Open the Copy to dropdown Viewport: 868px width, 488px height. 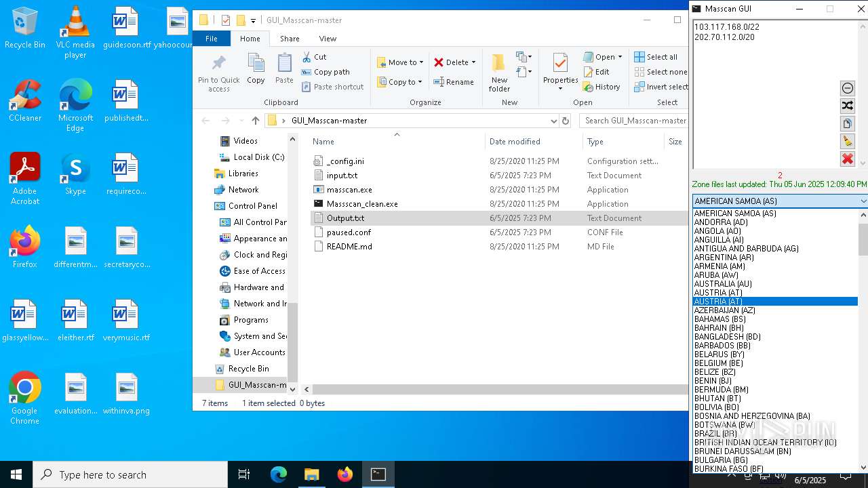coord(399,82)
